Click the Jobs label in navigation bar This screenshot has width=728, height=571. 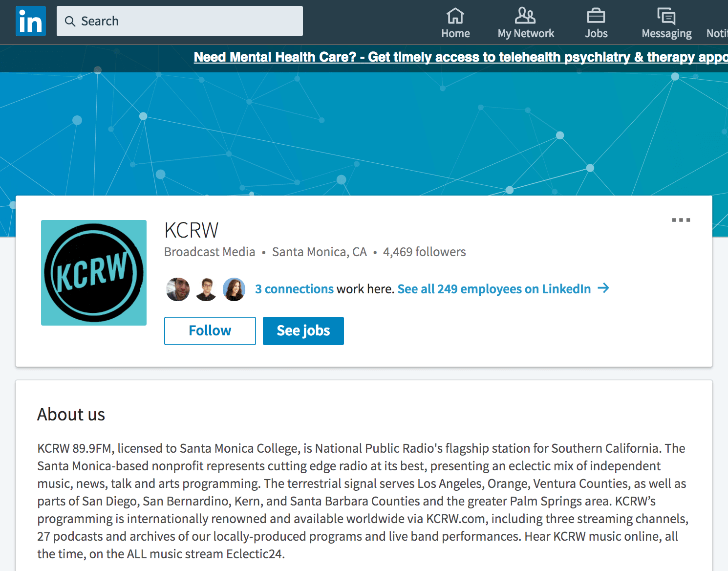click(596, 33)
